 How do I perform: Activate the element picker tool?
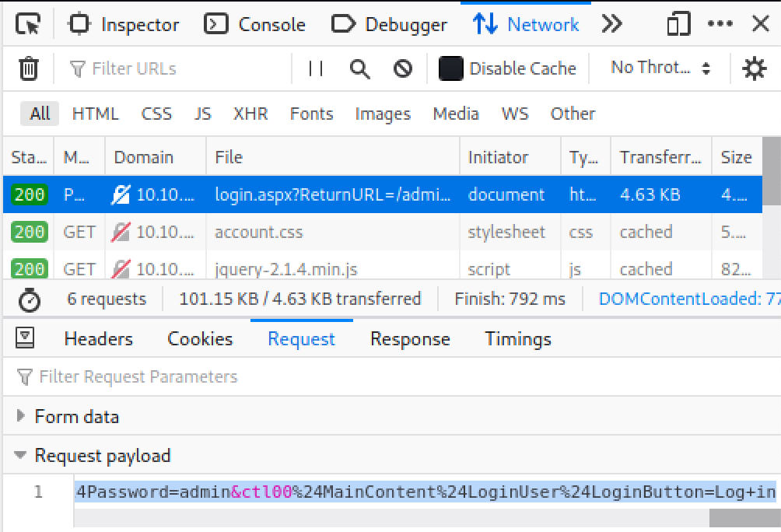point(28,24)
